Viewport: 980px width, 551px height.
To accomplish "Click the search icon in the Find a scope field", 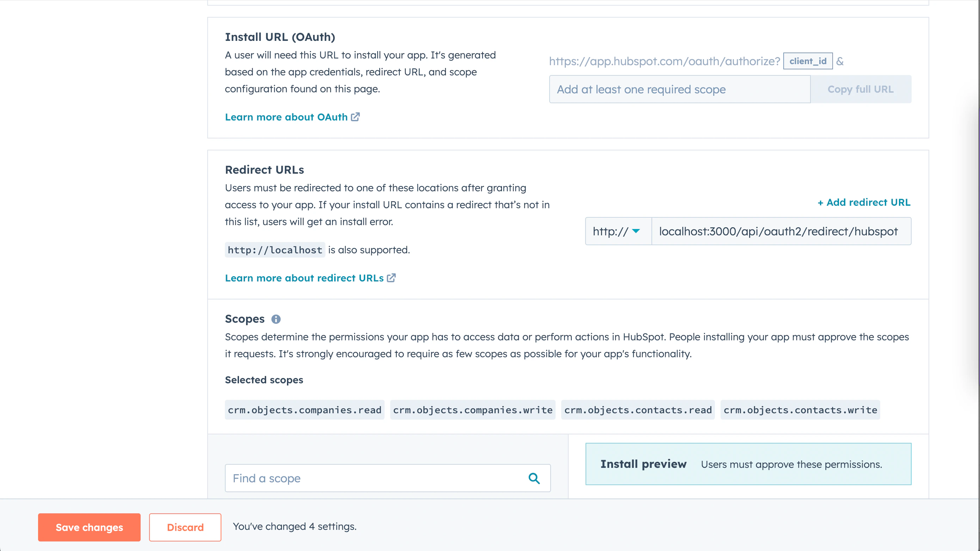I will click(x=534, y=478).
